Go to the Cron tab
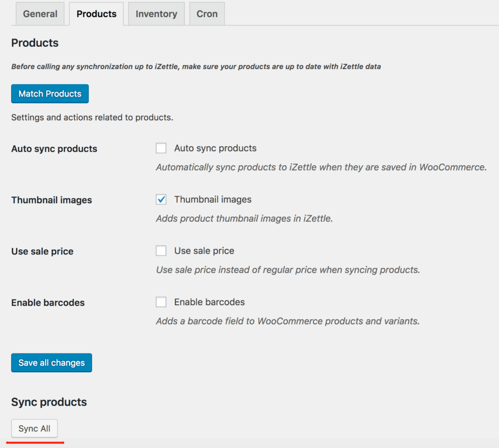Screen dimensions: 499x448 click(207, 14)
